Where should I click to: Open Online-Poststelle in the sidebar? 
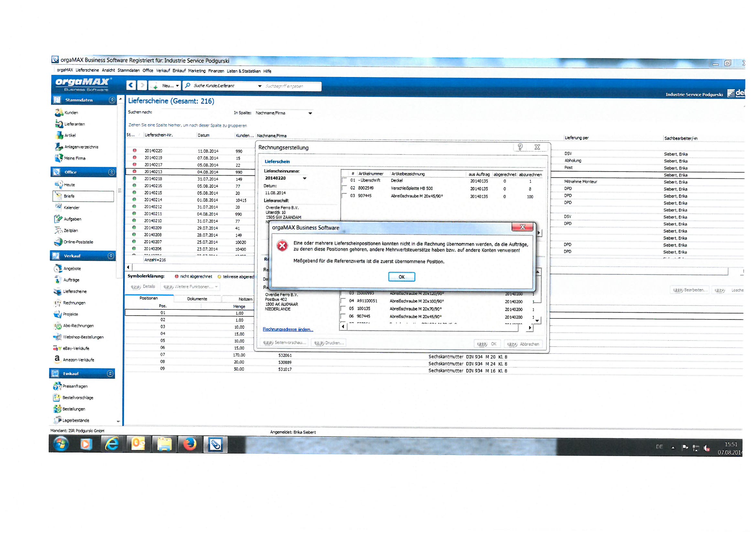coord(73,242)
